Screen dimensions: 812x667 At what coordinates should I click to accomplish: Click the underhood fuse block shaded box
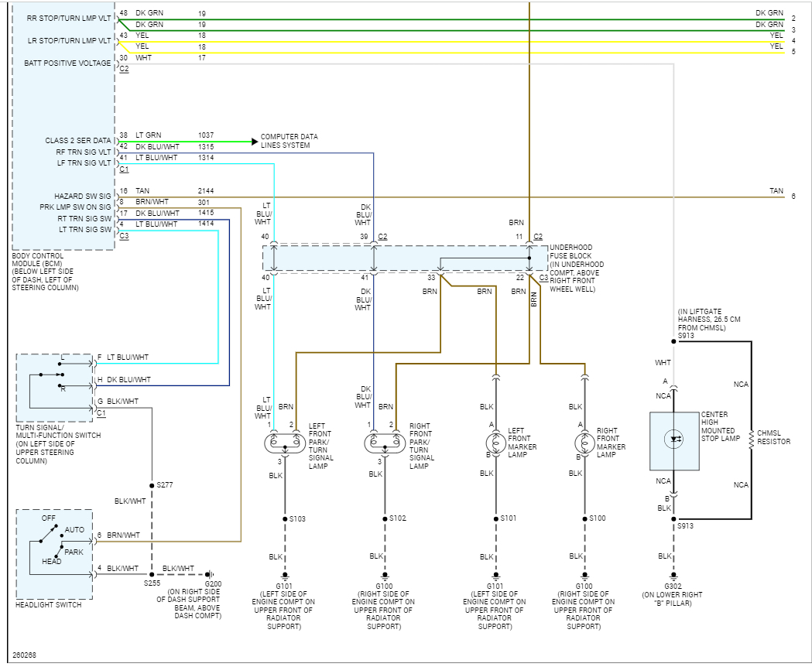(405, 258)
